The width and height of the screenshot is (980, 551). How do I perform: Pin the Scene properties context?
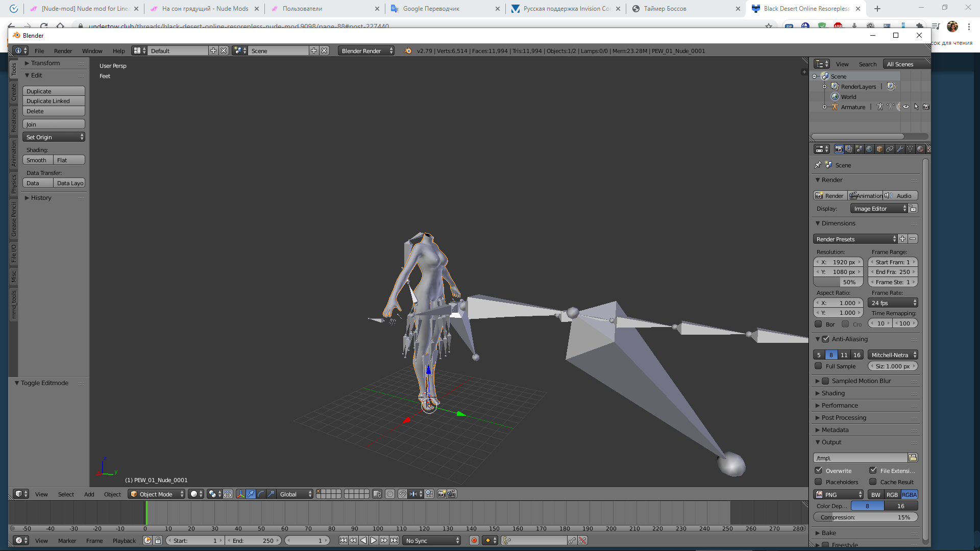818,165
